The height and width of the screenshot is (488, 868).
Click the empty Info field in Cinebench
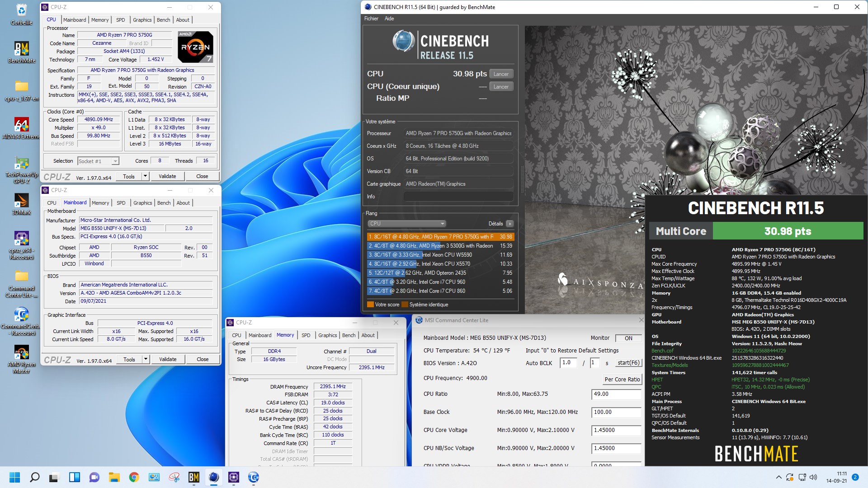pyautogui.click(x=458, y=197)
